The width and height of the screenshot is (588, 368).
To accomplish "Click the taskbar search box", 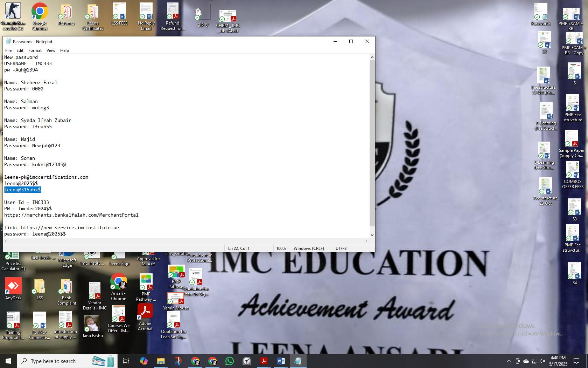I will tap(67, 361).
